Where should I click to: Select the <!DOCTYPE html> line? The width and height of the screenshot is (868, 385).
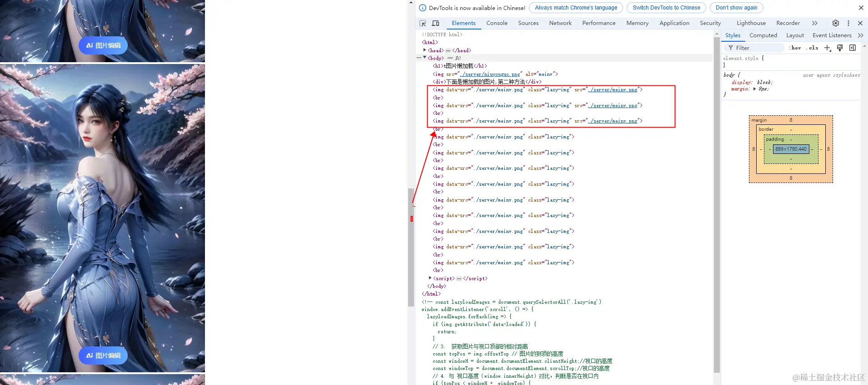click(442, 35)
